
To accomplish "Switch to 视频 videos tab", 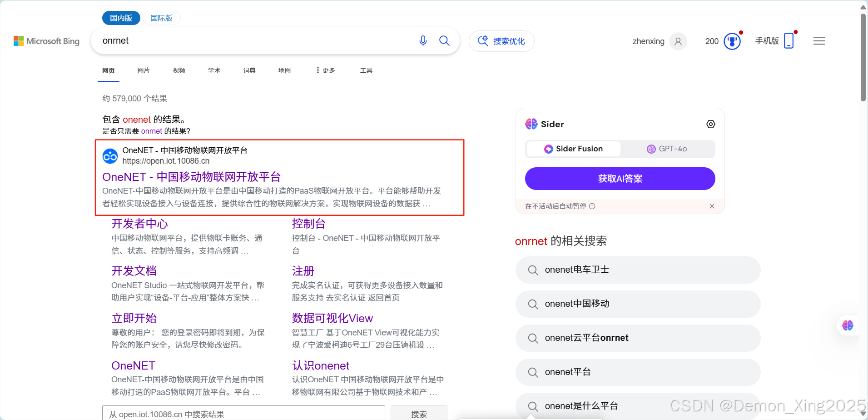I will (x=179, y=70).
